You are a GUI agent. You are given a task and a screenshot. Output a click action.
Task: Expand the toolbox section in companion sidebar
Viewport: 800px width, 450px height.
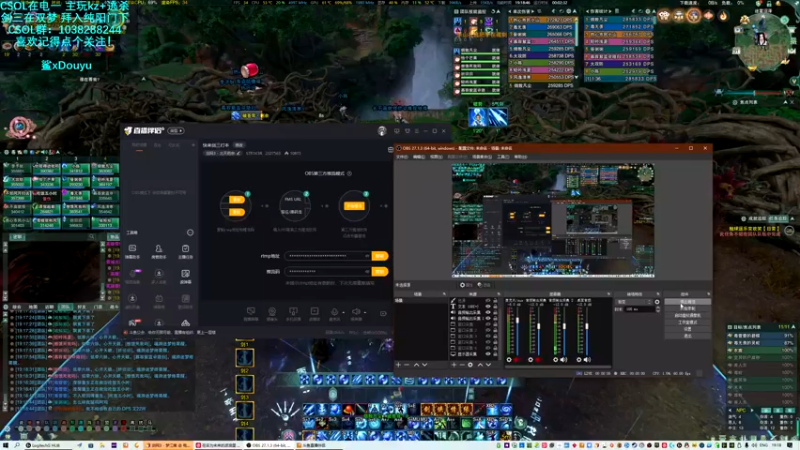(190, 233)
